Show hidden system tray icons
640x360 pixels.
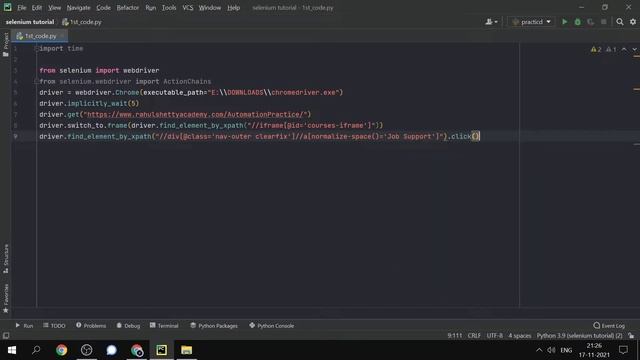[x=539, y=350]
